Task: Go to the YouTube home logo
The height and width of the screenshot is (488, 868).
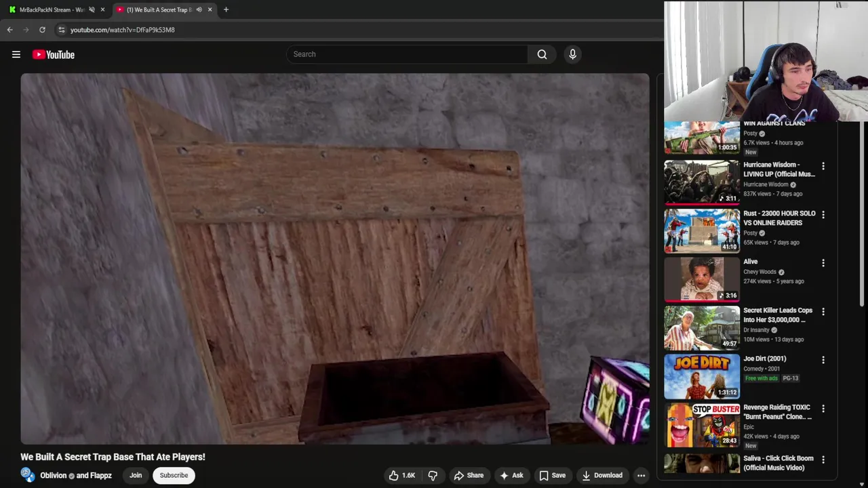Action: 53,54
